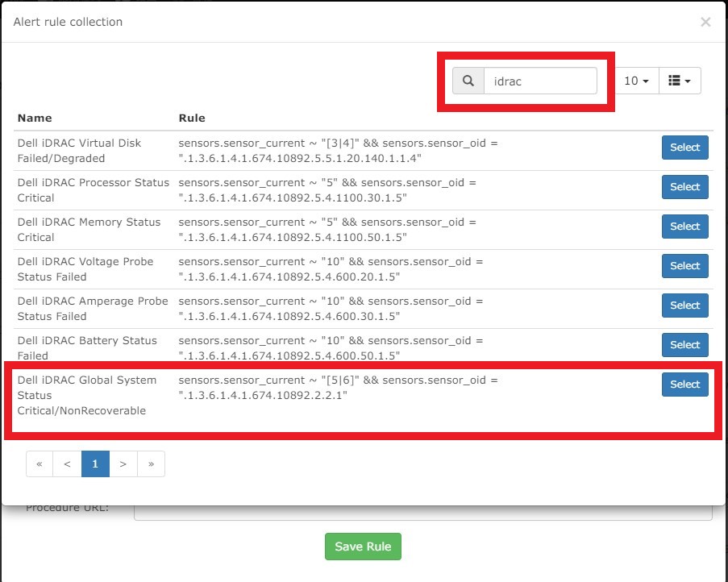Screen dimensions: 728x582
Task: Select the Virtual Disk Failed/Degraded rule
Action: coord(684,148)
